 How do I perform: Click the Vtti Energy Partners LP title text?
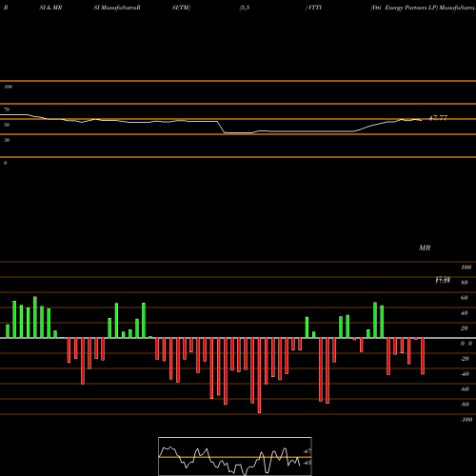pos(404,8)
